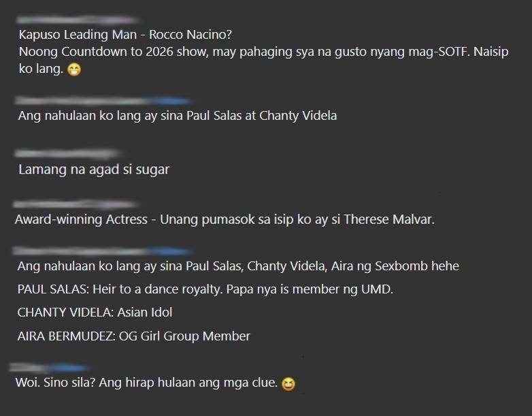The width and height of the screenshot is (532, 416).
Task: Click the 'Woi. Sino sila?' comment text
Action: point(146,383)
